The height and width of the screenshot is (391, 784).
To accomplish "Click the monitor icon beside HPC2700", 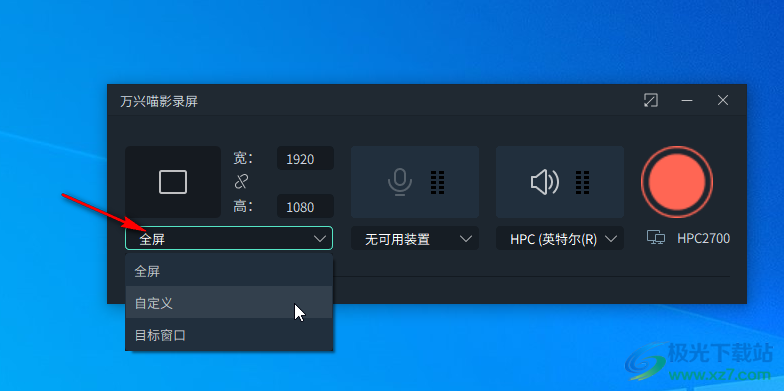I will (656, 238).
